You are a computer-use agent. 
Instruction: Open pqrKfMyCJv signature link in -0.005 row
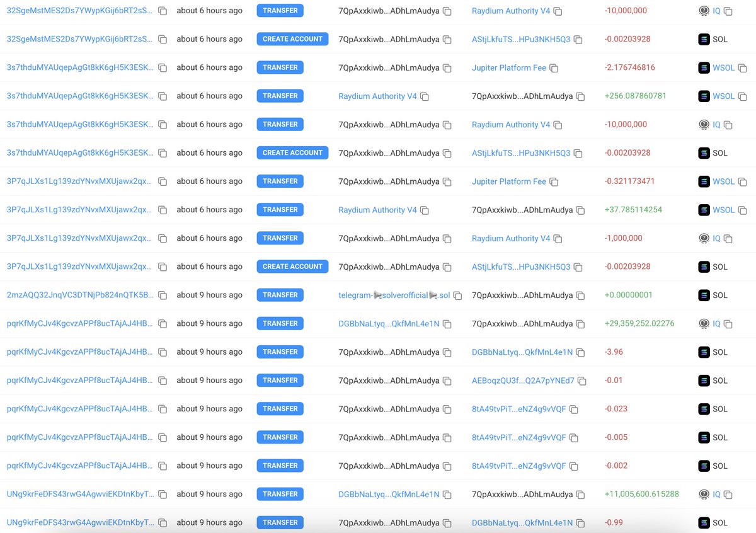pyautogui.click(x=80, y=437)
